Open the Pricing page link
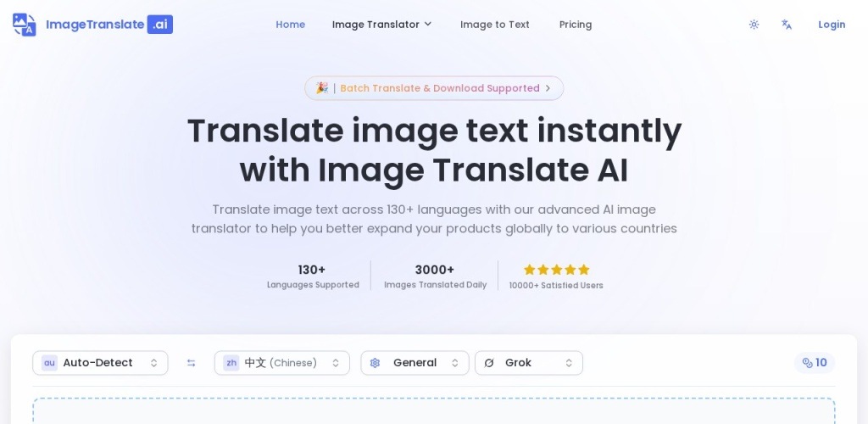 coord(576,25)
